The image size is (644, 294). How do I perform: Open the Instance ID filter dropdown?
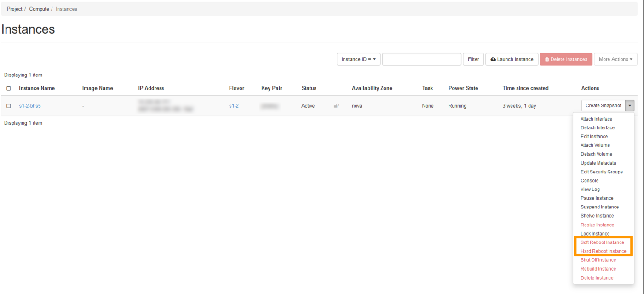coord(358,59)
